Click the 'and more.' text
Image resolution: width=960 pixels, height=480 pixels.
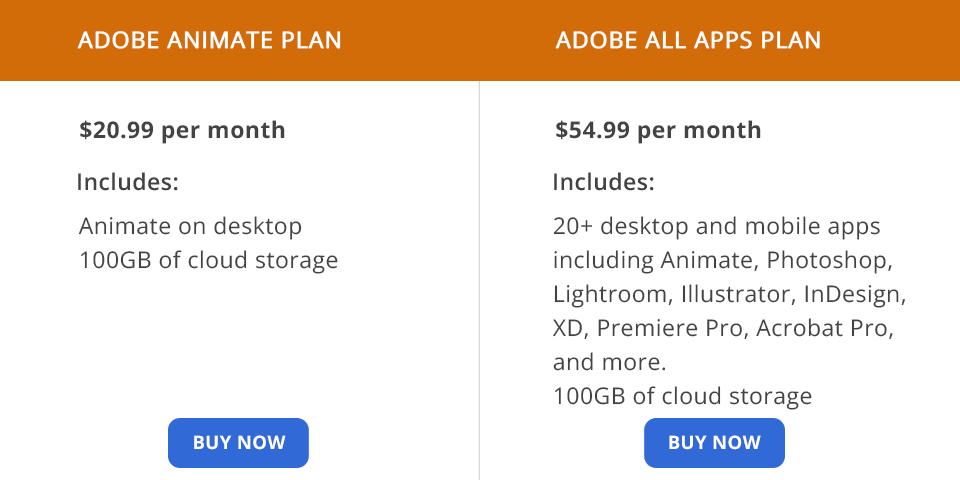click(609, 362)
